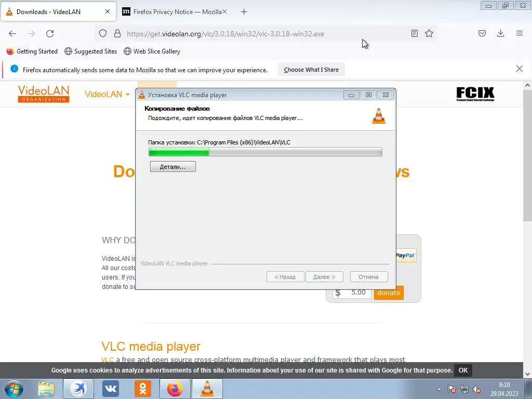Switch to Firefox via its taskbar icon
This screenshot has height=399, width=532.
(x=175, y=389)
